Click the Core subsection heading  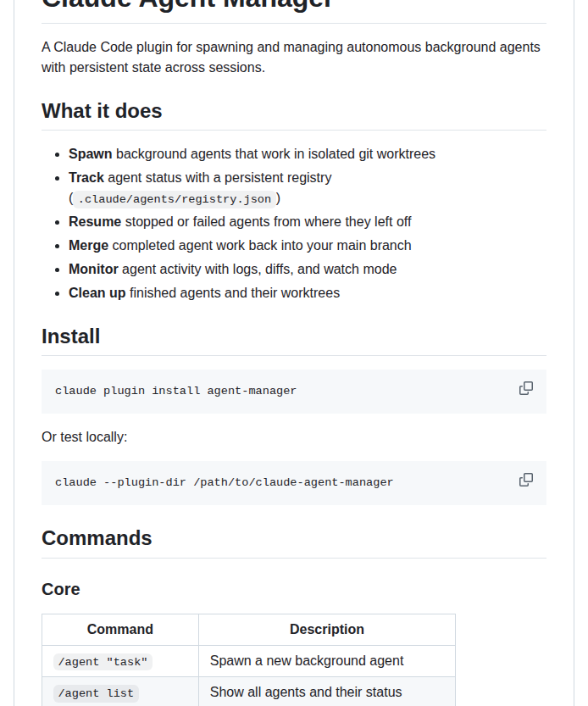point(61,589)
